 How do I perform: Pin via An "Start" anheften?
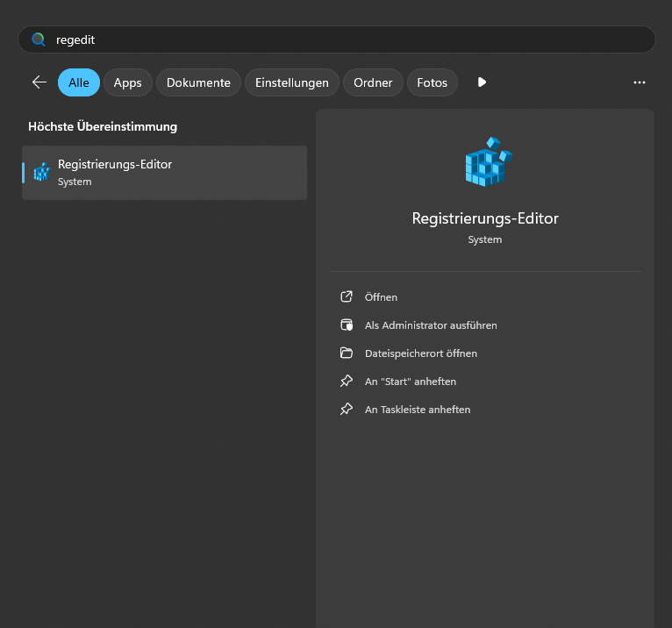pos(411,382)
